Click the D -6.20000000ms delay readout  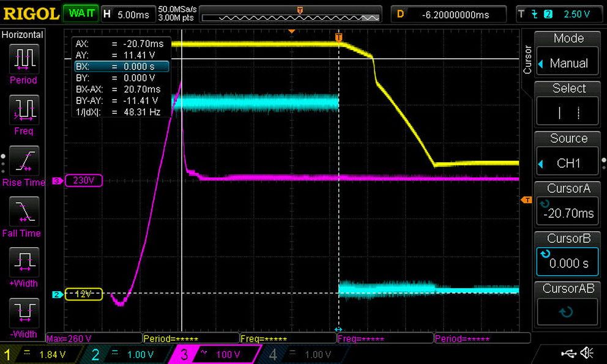tap(449, 14)
